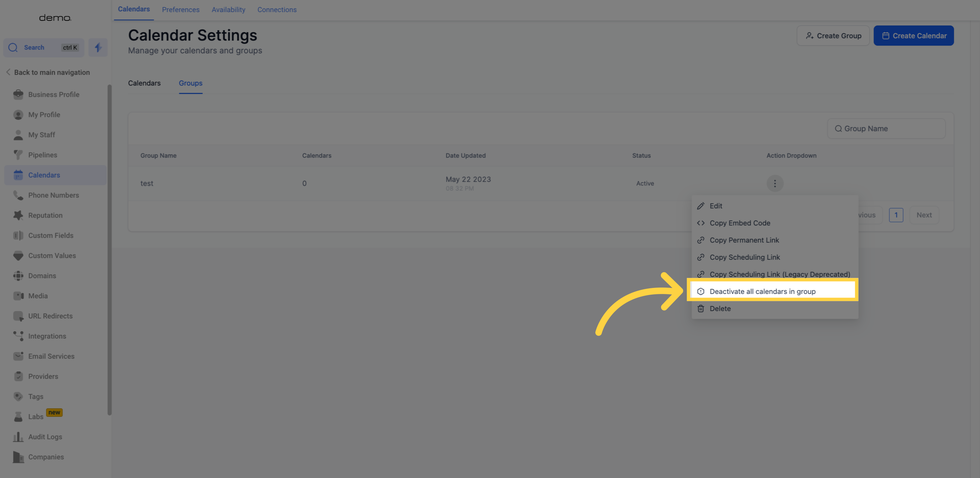The image size is (980, 478).
Task: Choose Copy Permanent Link option
Action: (x=774, y=240)
